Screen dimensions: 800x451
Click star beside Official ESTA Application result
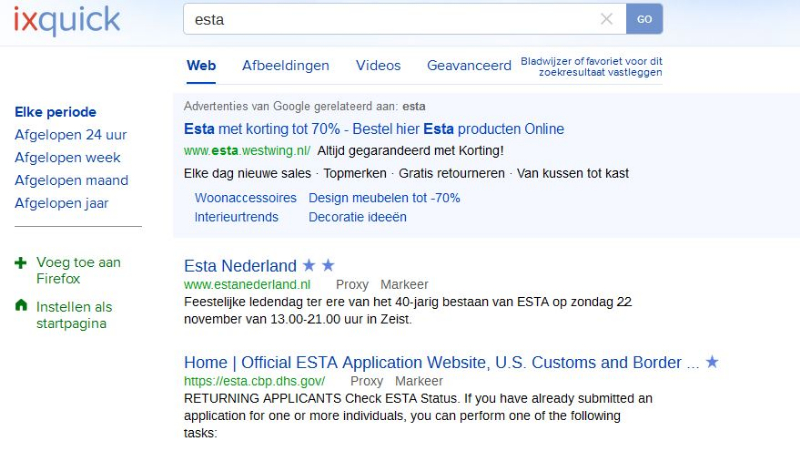712,362
